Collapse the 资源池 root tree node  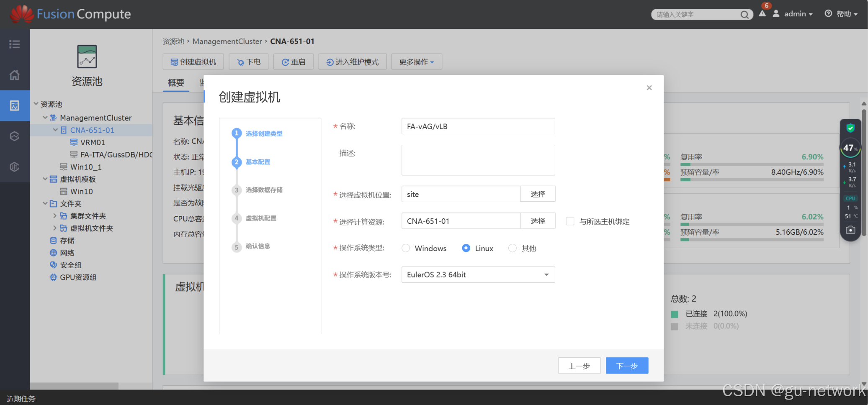[x=36, y=103]
